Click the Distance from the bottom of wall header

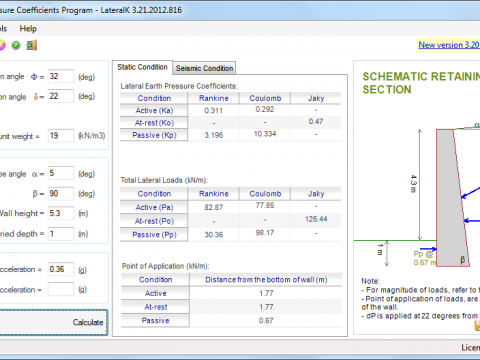pos(266,280)
